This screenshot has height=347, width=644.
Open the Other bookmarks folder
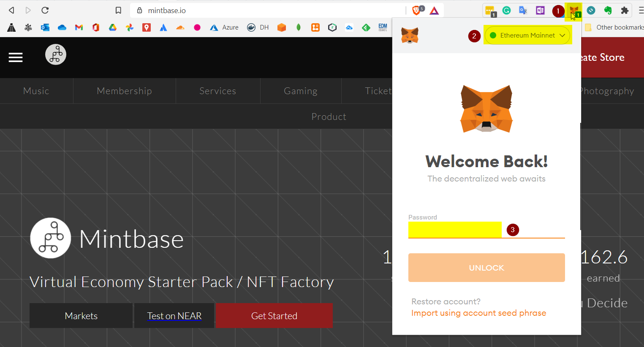pos(614,27)
